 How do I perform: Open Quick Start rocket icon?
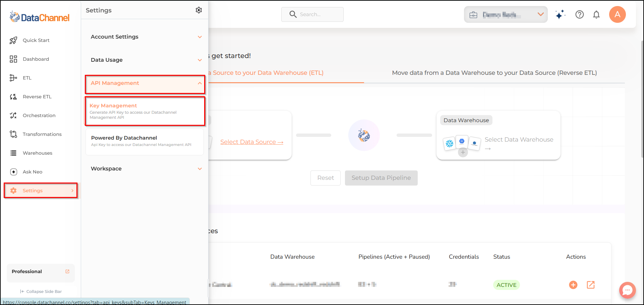click(13, 40)
